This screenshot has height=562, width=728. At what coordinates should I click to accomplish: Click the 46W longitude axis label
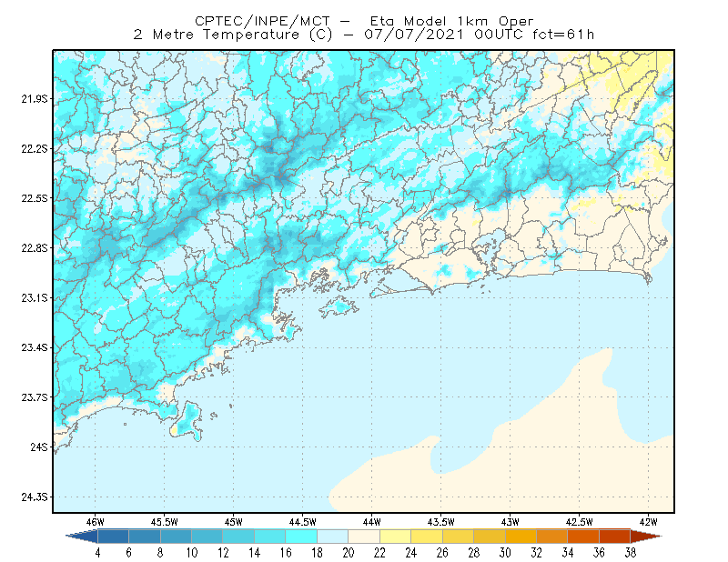(96, 522)
